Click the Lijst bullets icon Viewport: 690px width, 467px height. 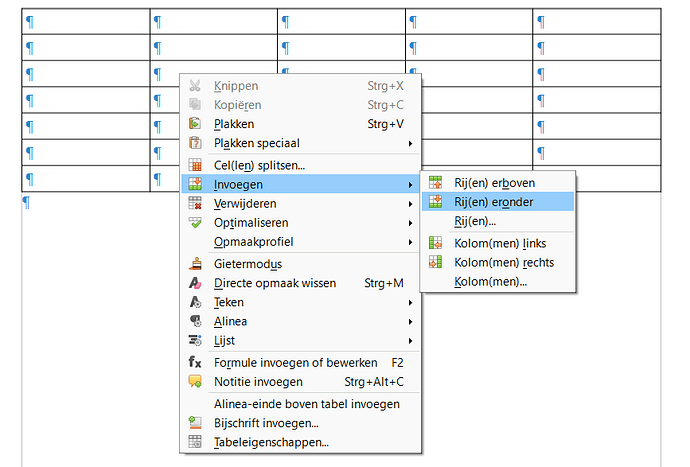(x=195, y=340)
